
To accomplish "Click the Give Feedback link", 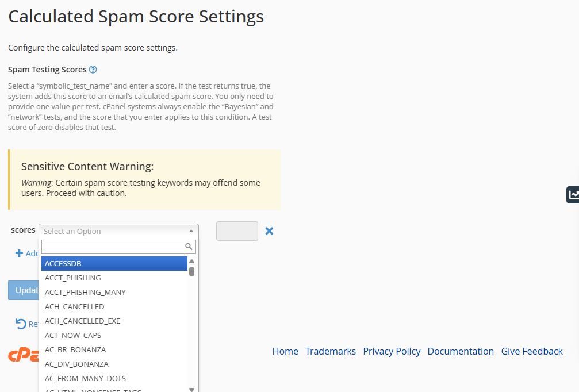I will click(532, 351).
